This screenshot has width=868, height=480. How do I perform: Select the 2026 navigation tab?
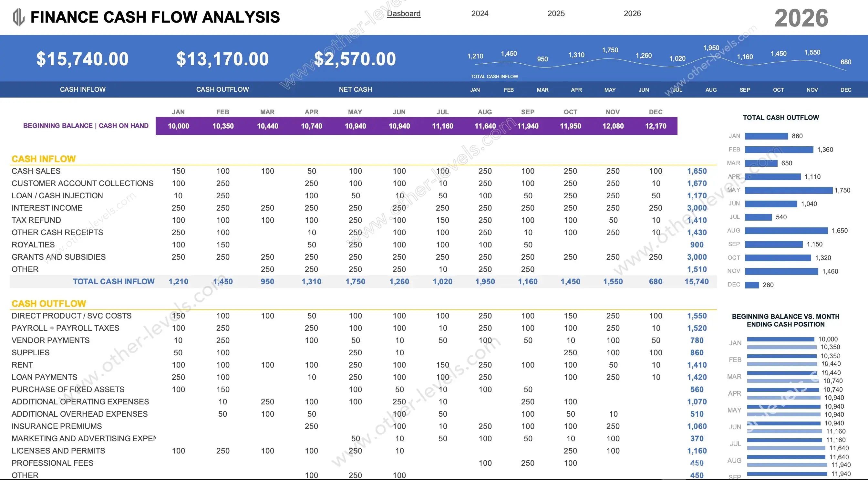point(632,14)
